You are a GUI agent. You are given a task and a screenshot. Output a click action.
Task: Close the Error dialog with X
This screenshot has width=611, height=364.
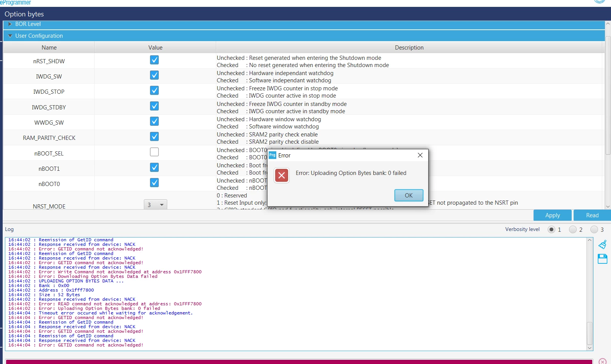420,155
